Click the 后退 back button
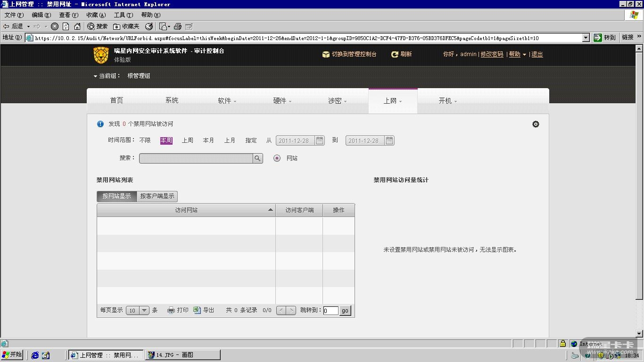The height and width of the screenshot is (362, 644). (13, 26)
